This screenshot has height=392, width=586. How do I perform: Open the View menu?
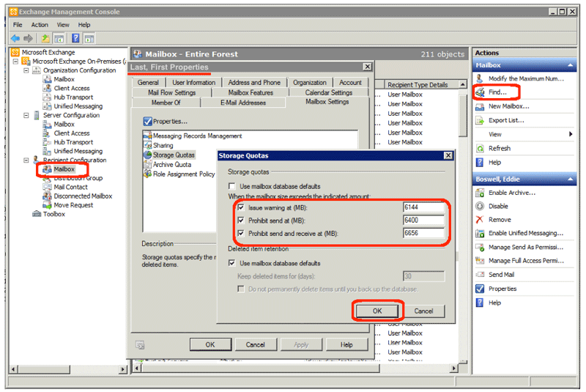[x=63, y=25]
